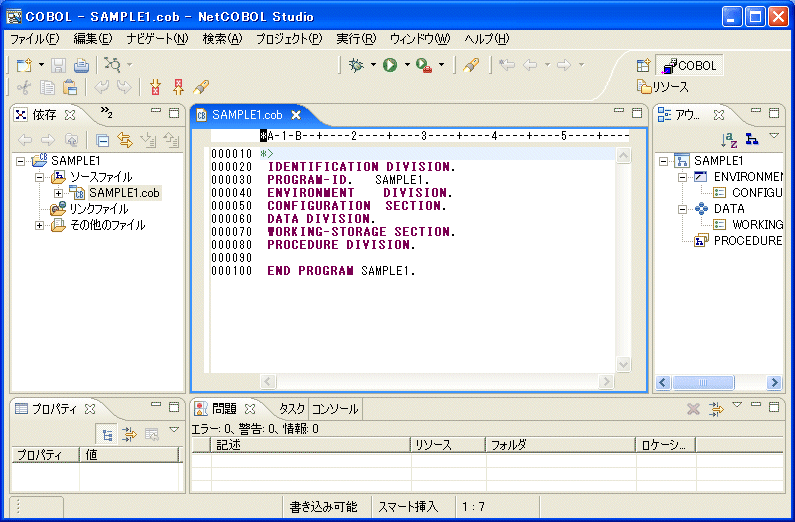Select PROCEDURE node in outline view
The height and width of the screenshot is (522, 795).
pos(748,241)
